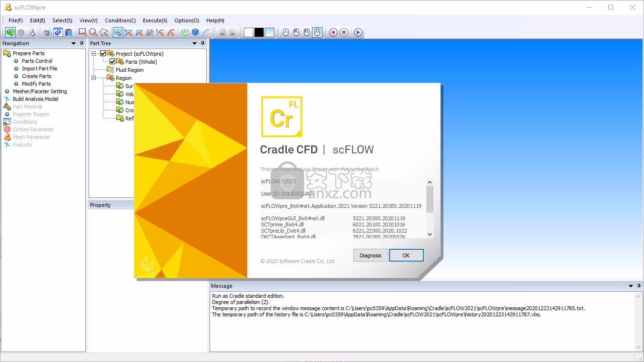Open the Condition(C) menu
The height and width of the screenshot is (362, 644).
pos(120,20)
